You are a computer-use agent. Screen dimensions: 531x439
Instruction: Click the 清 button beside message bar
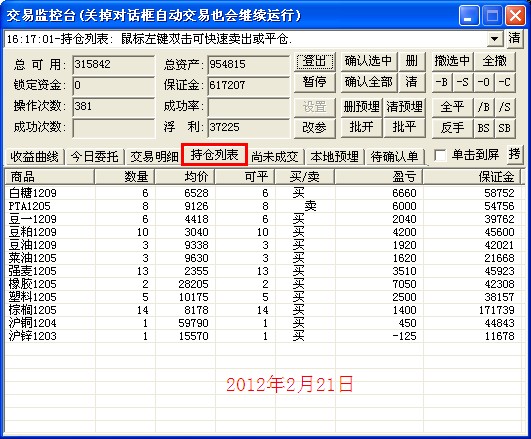(514, 38)
